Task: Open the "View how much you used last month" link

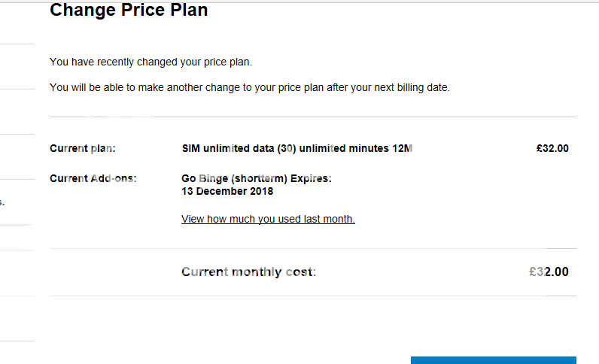Action: point(268,219)
